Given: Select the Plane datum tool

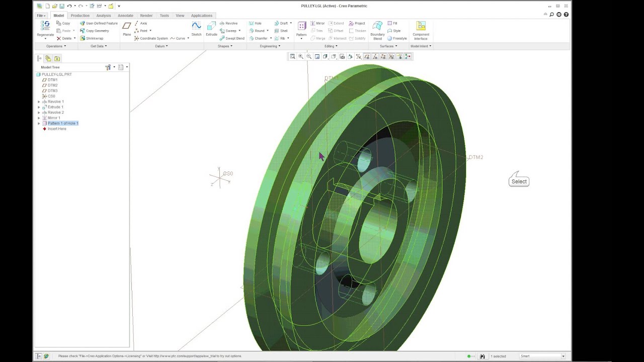Looking at the screenshot, I should (127, 29).
